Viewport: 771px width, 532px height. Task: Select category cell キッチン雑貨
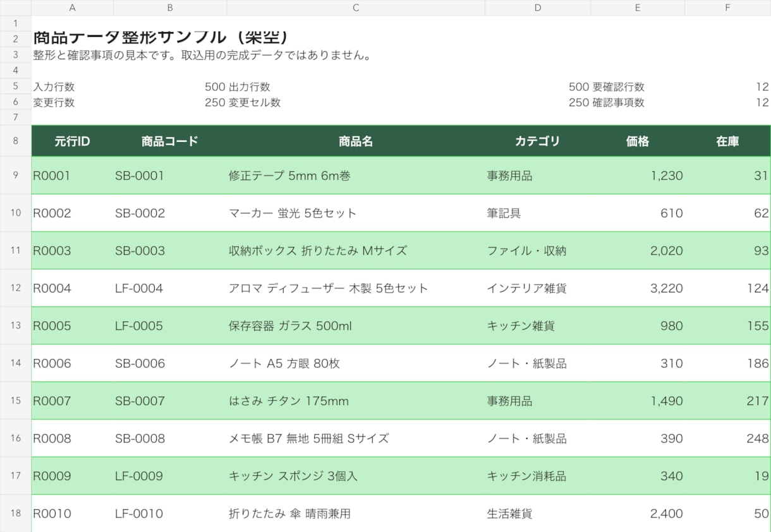538,325
